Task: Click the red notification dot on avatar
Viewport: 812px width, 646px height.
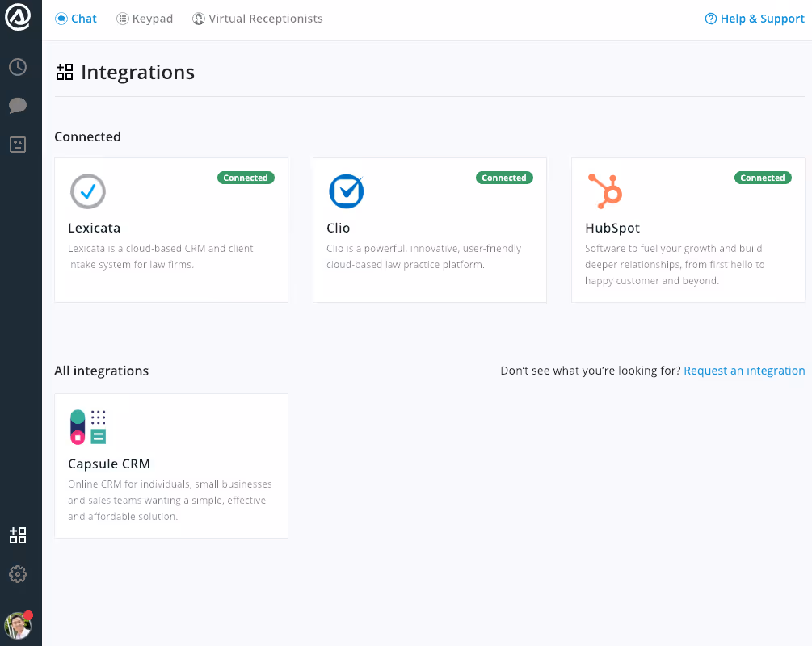Action: click(28, 615)
